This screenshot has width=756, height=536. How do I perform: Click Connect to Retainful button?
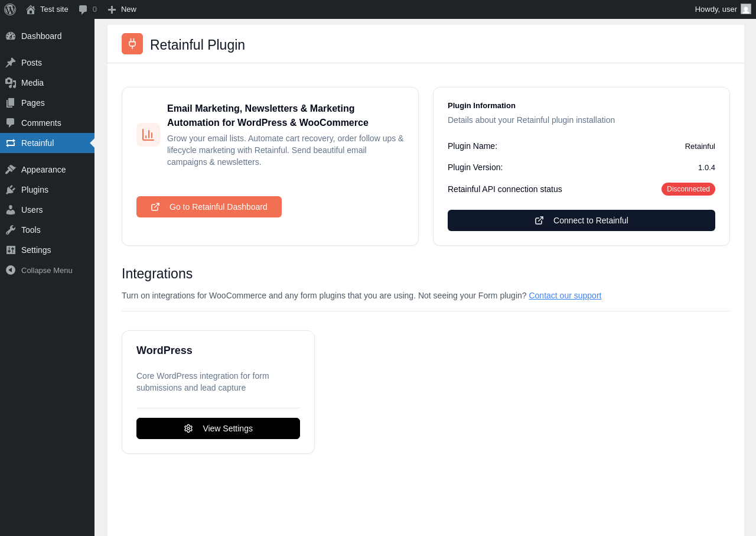click(x=581, y=220)
